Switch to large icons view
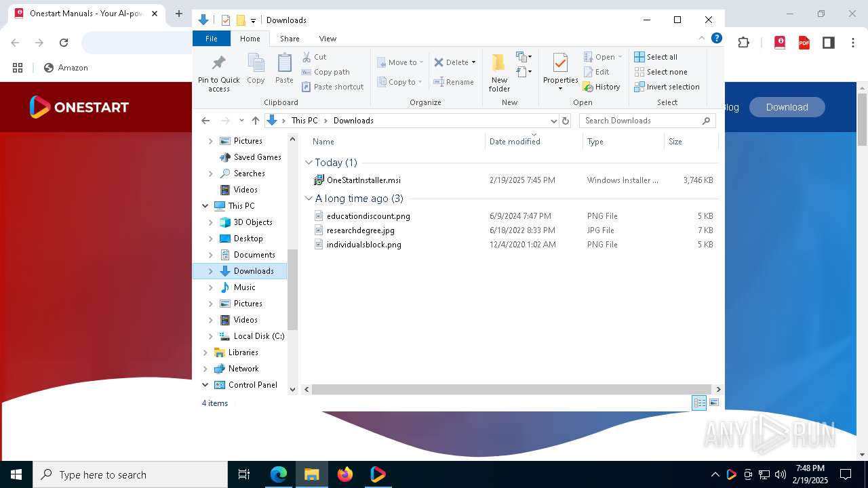 (714, 403)
